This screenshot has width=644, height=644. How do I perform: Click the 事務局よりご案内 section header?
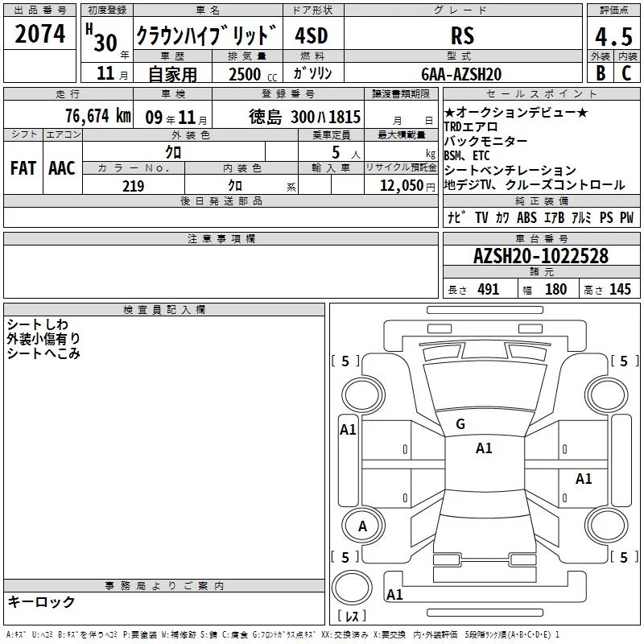[164, 586]
